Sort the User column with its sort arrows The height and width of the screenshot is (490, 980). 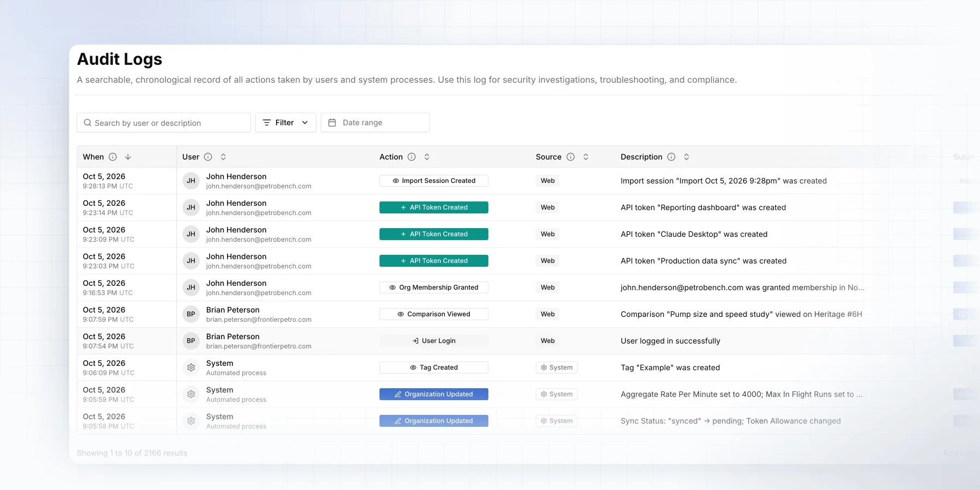223,157
